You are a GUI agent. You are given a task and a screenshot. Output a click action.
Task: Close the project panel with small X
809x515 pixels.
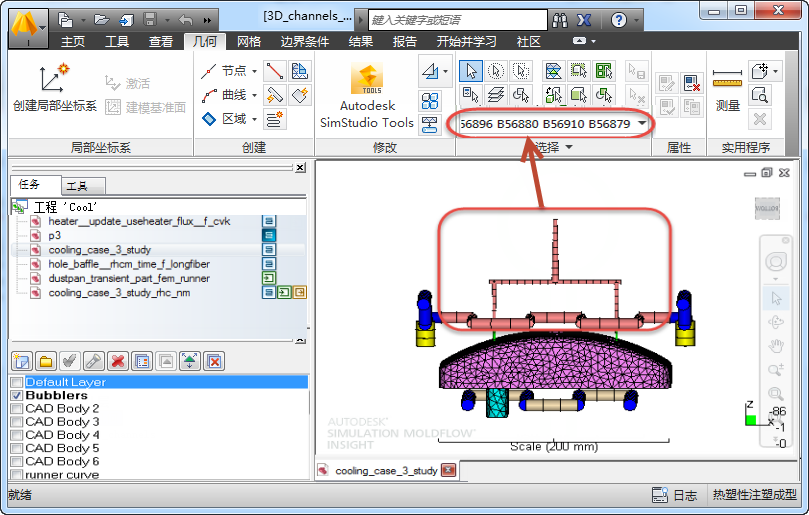pyautogui.click(x=300, y=168)
